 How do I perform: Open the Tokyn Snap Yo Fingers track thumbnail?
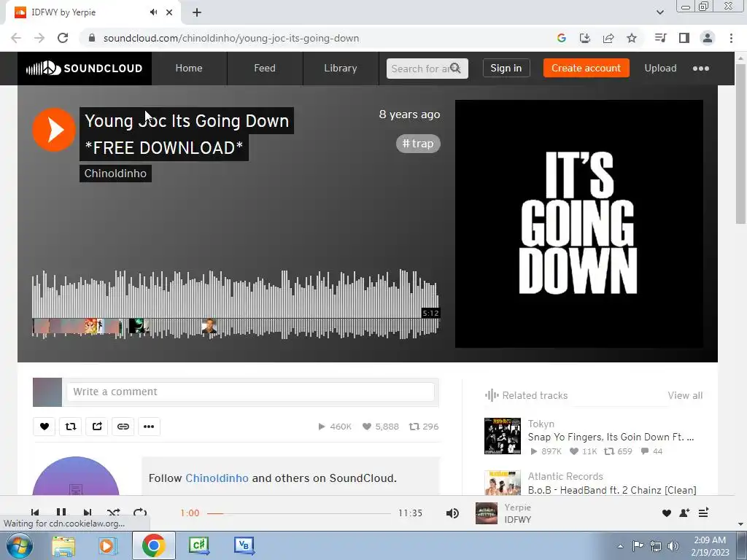(502, 436)
